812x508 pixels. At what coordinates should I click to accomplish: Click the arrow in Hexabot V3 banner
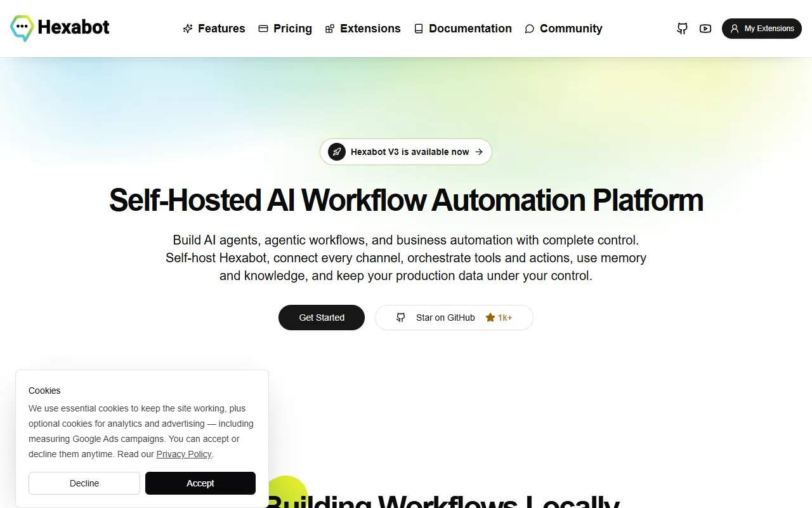coord(479,152)
